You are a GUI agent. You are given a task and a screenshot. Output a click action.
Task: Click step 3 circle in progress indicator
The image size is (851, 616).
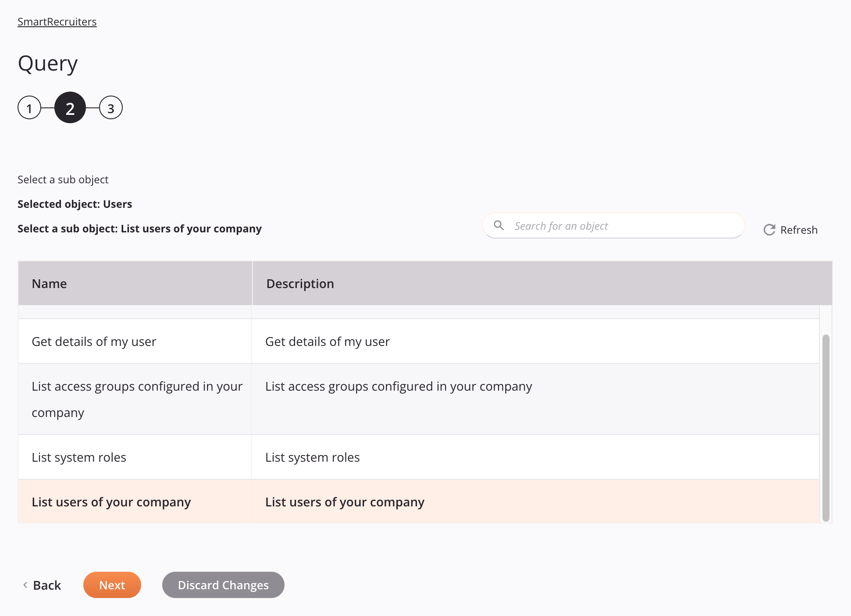coord(110,108)
